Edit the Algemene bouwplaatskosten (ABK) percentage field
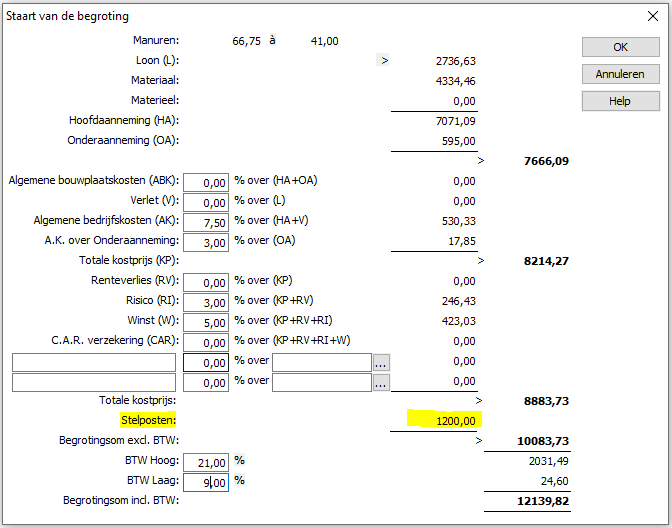Image resolution: width=672 pixels, height=528 pixels. [x=206, y=183]
